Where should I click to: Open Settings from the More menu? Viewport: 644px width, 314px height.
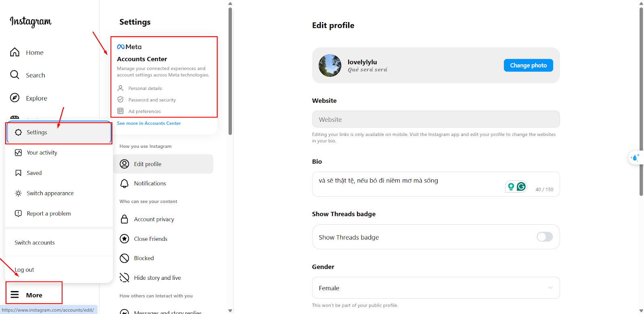[59, 132]
